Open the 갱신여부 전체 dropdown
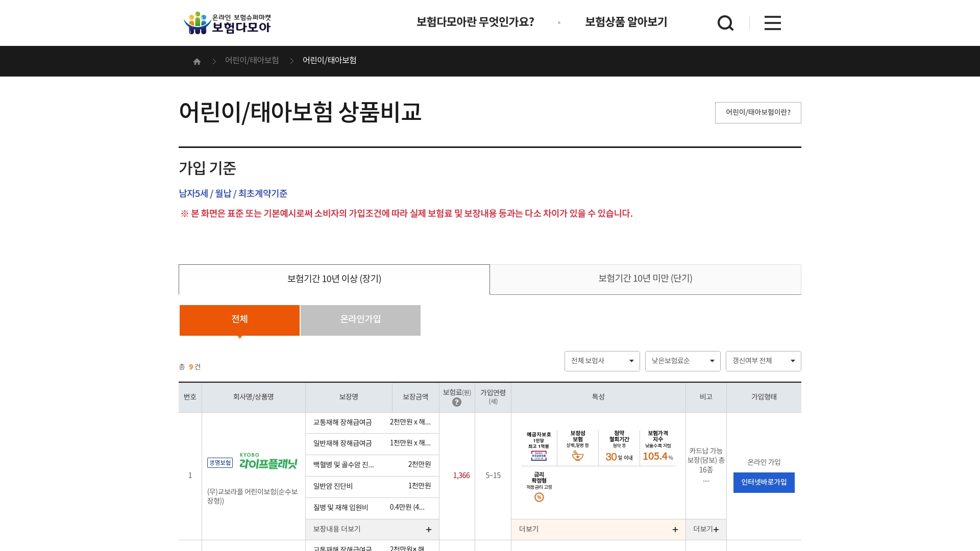The image size is (980, 551). pyautogui.click(x=763, y=361)
